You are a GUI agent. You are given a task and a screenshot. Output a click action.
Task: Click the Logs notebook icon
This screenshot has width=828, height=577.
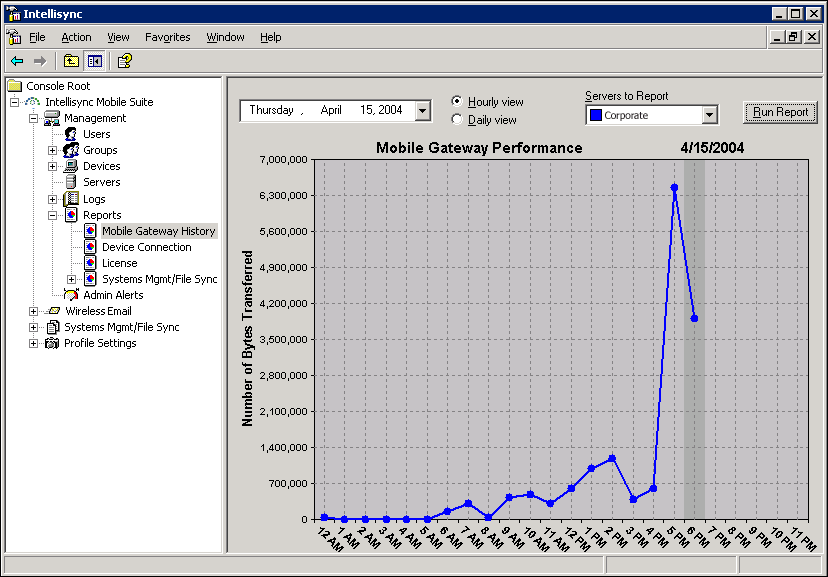click(71, 199)
